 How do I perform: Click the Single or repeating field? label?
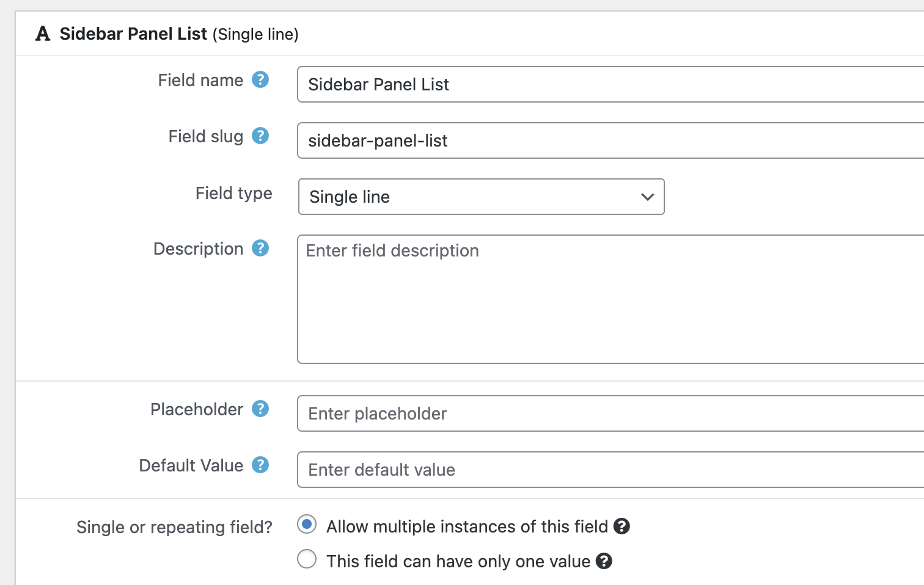click(x=174, y=527)
